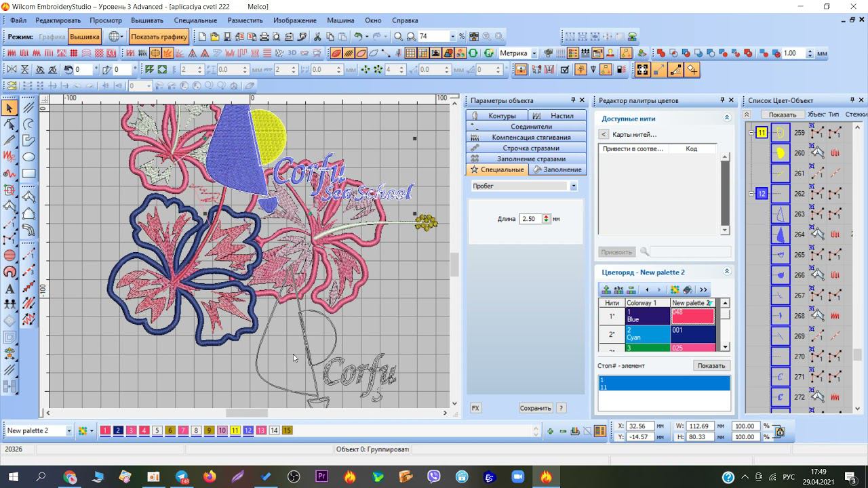Click the Сохранить button

tap(535, 408)
